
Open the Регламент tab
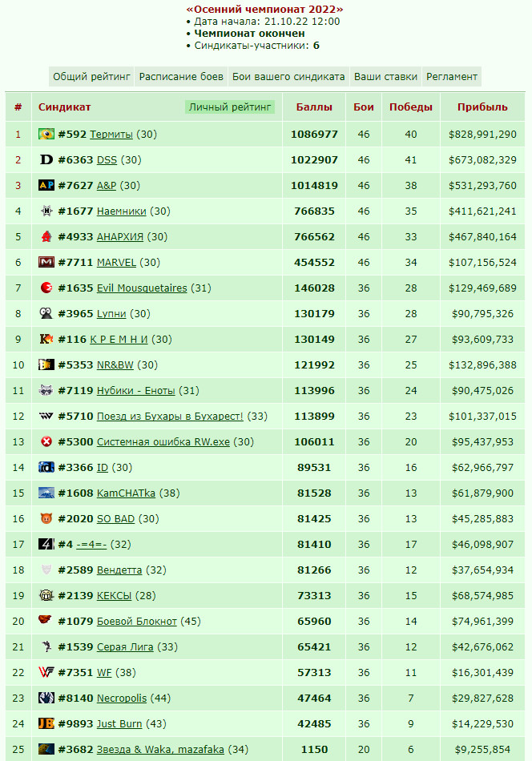(451, 77)
